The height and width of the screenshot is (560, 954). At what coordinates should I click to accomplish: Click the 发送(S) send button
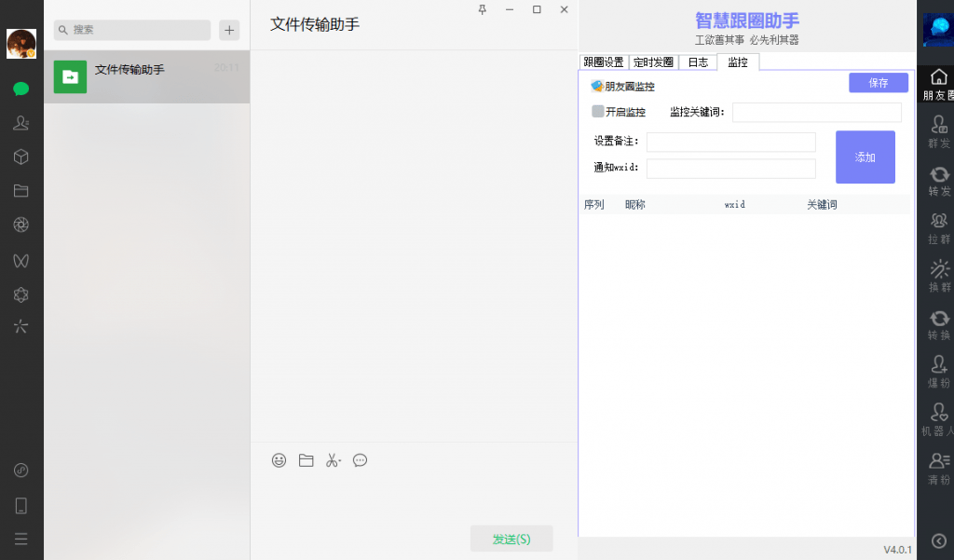(511, 539)
